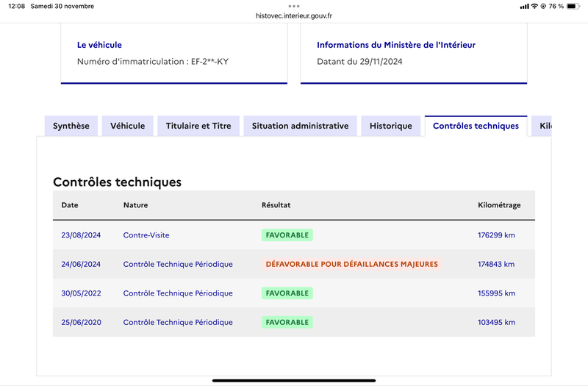
Task: Tap the cellular signal bars icon
Action: 524,7
